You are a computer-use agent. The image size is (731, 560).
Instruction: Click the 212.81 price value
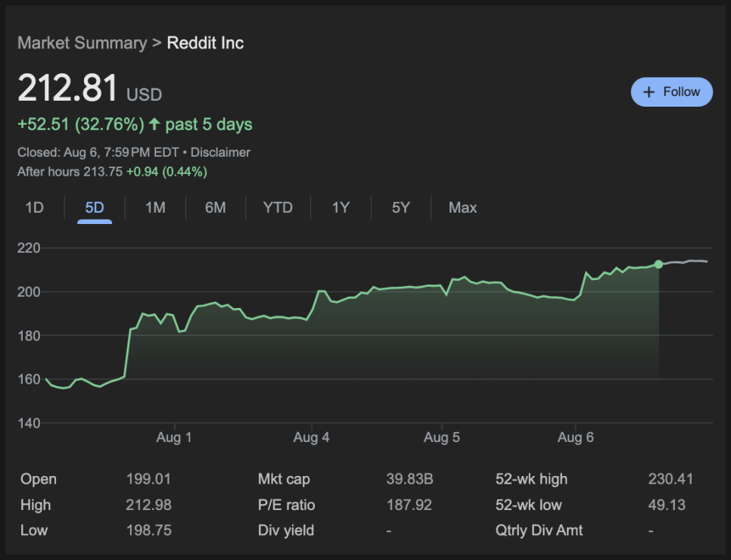tap(67, 88)
